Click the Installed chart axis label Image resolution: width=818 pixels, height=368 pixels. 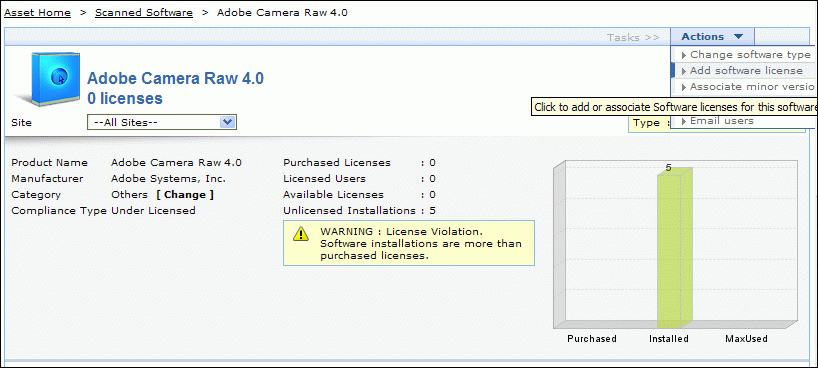[669, 339]
